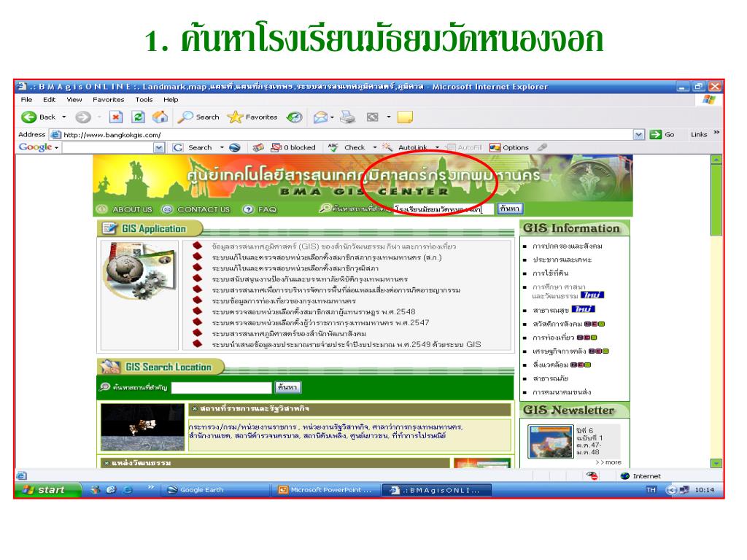Click the Google toolbar globe news icon

coord(235,147)
